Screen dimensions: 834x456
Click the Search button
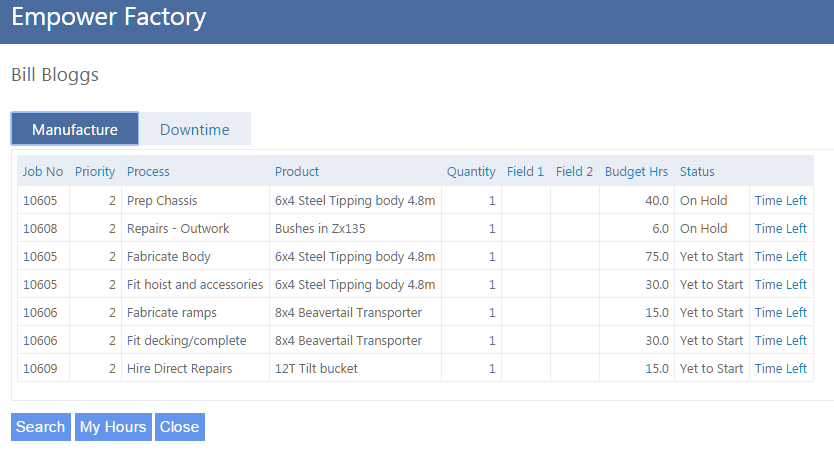click(x=40, y=427)
